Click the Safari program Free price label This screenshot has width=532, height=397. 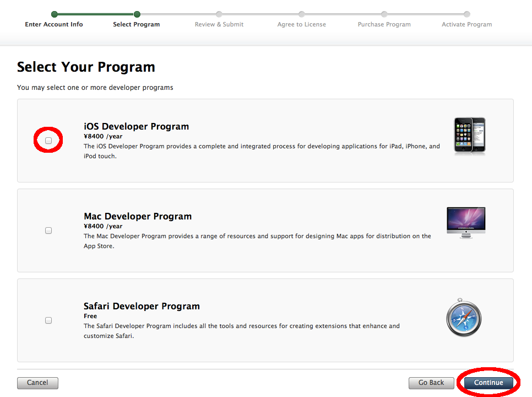coord(90,316)
